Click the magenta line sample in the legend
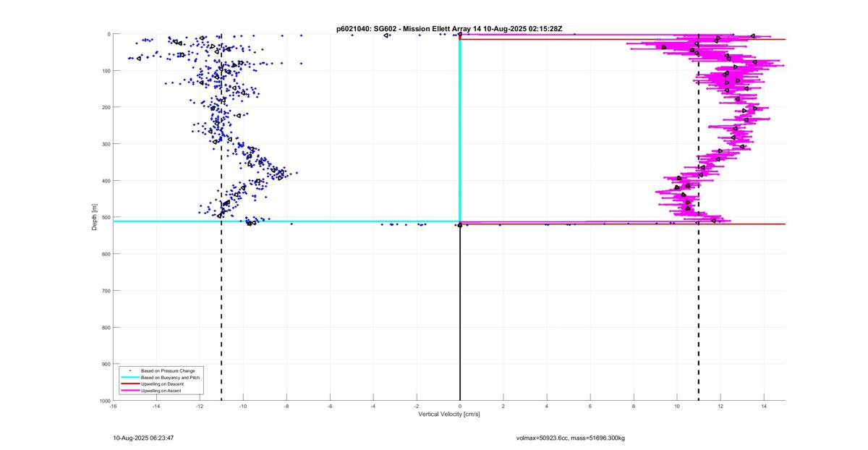868x450 pixels. point(129,391)
